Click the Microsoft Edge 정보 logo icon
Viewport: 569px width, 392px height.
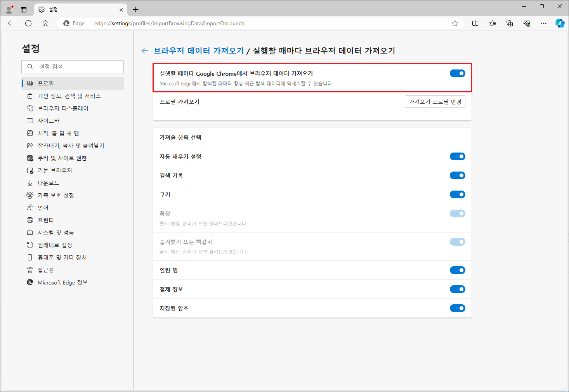(30, 282)
